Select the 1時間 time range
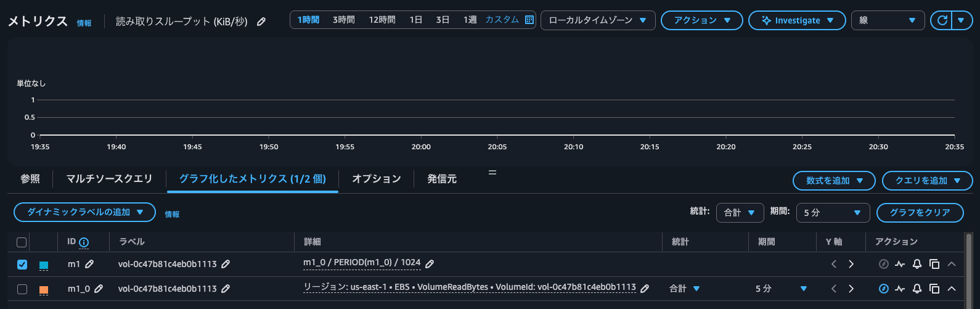Viewport: 980px width, 309px height. pyautogui.click(x=308, y=20)
